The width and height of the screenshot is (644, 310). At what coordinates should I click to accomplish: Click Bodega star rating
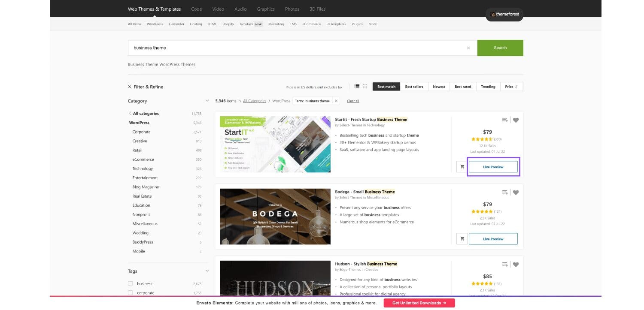coord(482,211)
